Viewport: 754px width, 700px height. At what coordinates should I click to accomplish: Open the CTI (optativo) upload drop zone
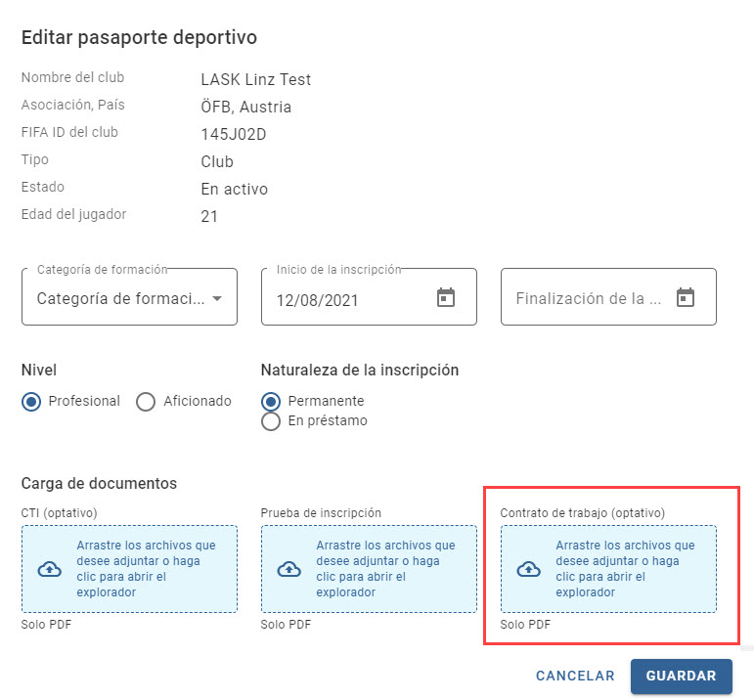tap(129, 569)
